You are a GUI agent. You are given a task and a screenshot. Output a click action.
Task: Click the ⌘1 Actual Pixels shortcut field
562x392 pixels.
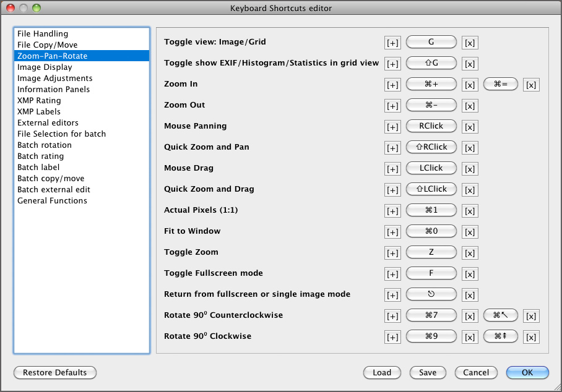[431, 210]
